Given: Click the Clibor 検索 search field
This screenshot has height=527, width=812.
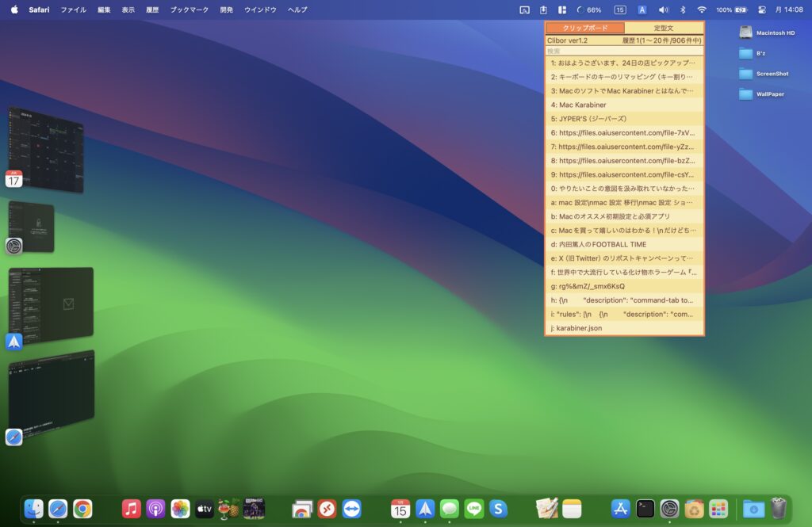Looking at the screenshot, I should pos(624,51).
